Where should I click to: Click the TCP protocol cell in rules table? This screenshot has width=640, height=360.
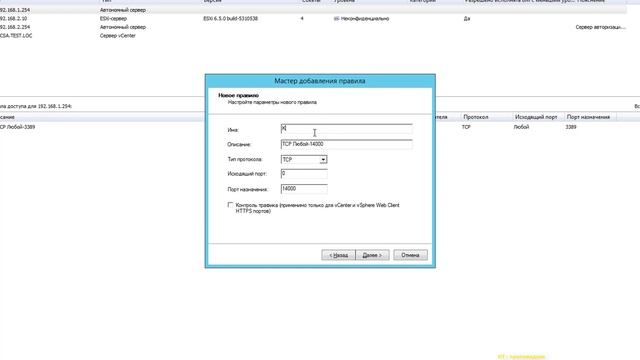pyautogui.click(x=466, y=127)
